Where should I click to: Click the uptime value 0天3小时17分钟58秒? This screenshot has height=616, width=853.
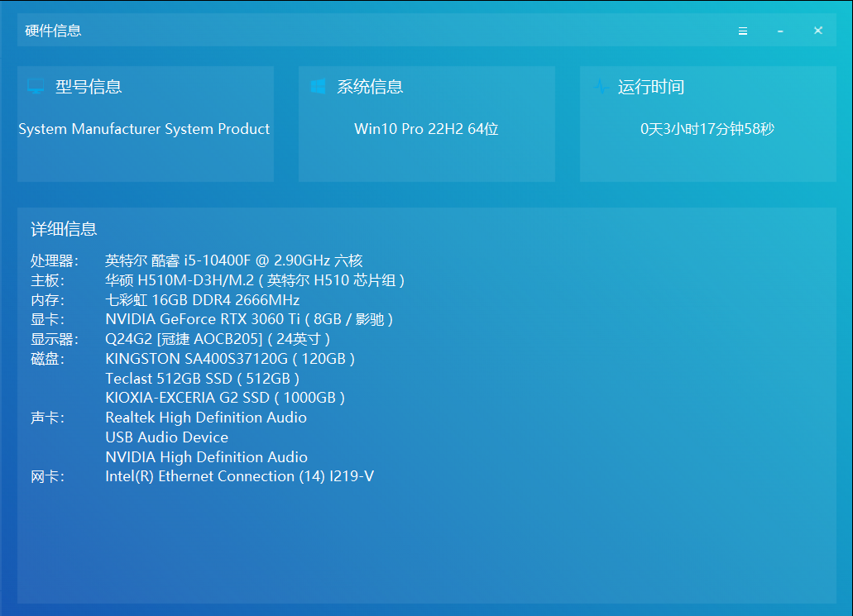pyautogui.click(x=707, y=129)
